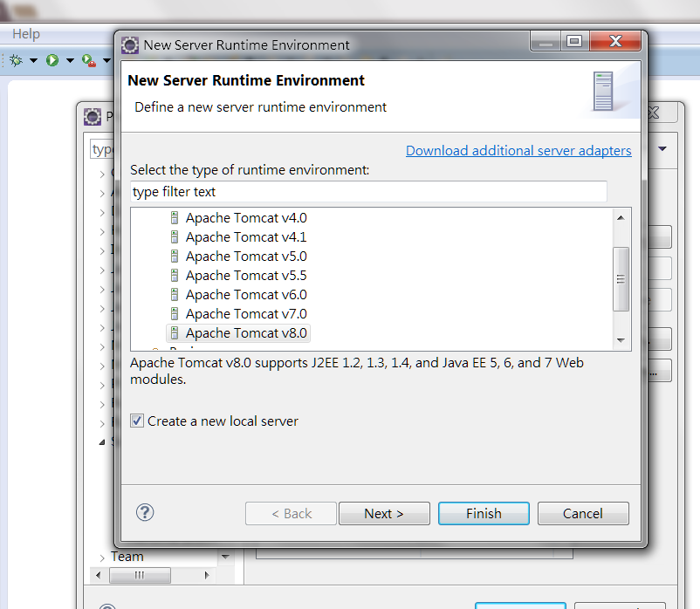Click scroll down arrow of runtime list
The image size is (700, 609).
621,340
